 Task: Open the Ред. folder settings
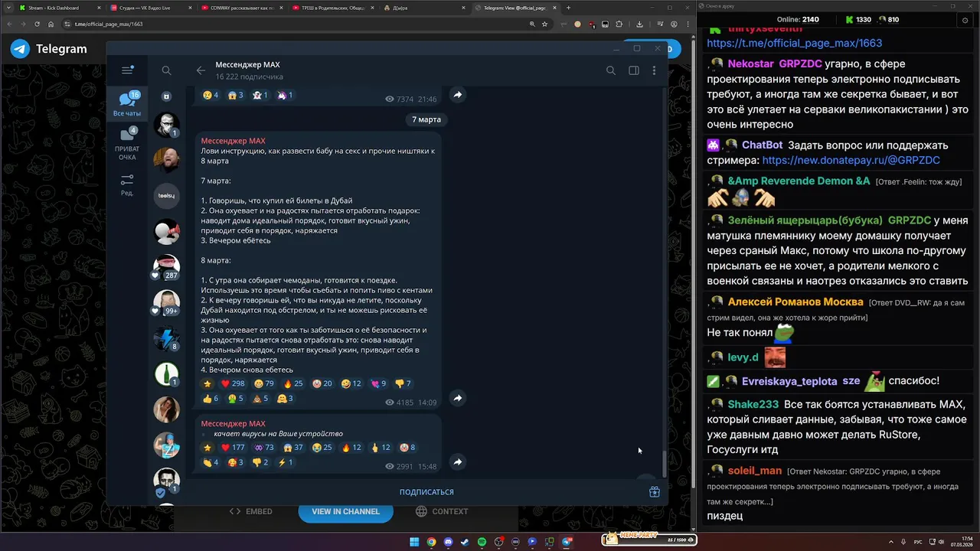(x=127, y=184)
